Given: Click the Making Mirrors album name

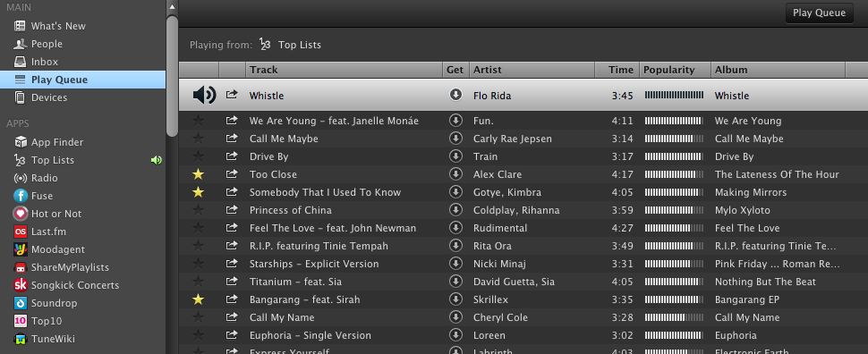Looking at the screenshot, I should (x=751, y=192).
